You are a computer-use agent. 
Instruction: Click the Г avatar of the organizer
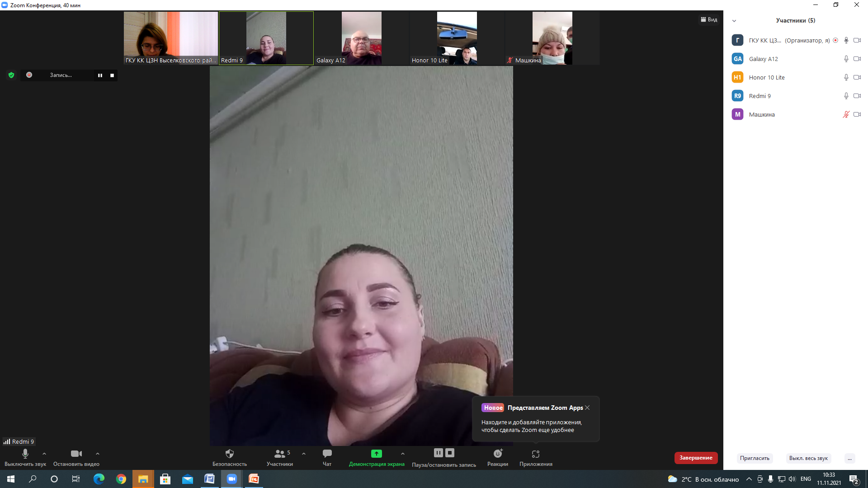(x=737, y=40)
